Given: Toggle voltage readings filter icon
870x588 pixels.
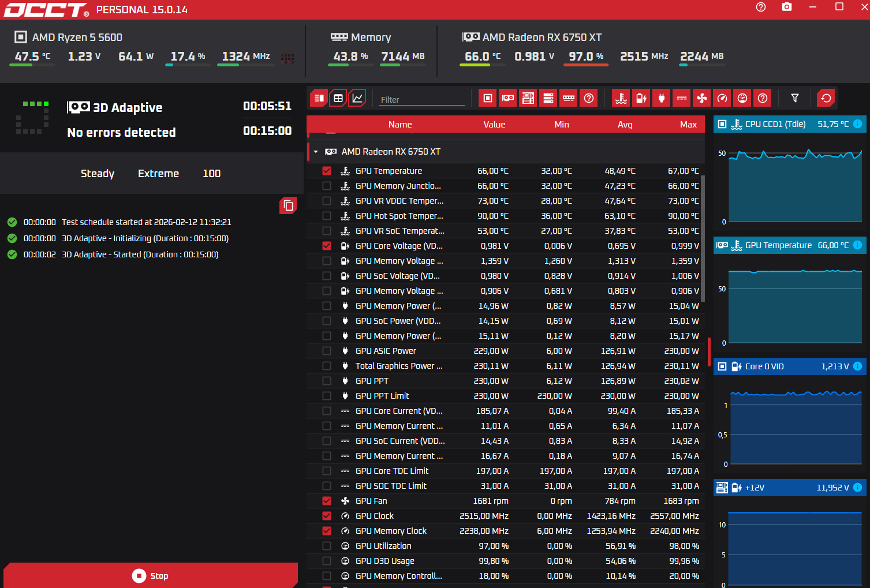Looking at the screenshot, I should [641, 98].
